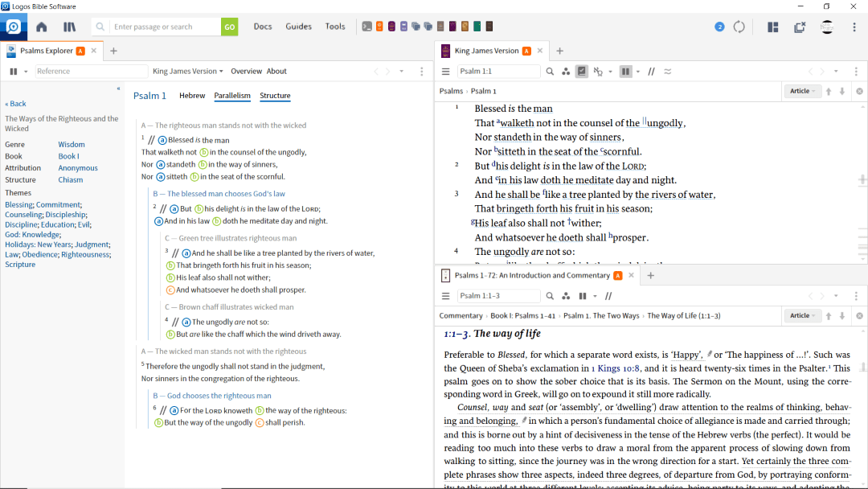
Task: Open visual filters in commentary panel
Action: [566, 296]
